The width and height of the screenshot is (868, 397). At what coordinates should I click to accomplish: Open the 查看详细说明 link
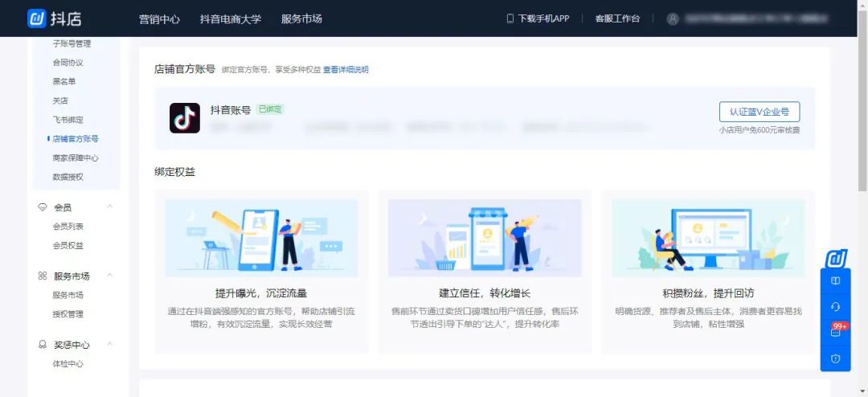(346, 70)
